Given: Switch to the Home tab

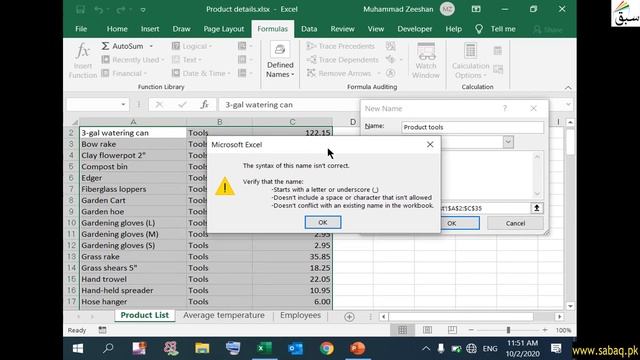Looking at the screenshot, I should [117, 29].
